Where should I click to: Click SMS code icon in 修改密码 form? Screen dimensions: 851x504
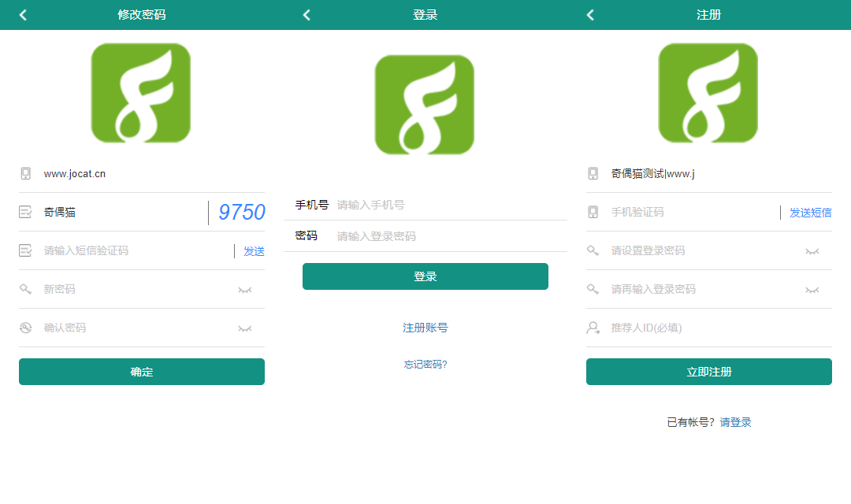pyautogui.click(x=25, y=250)
